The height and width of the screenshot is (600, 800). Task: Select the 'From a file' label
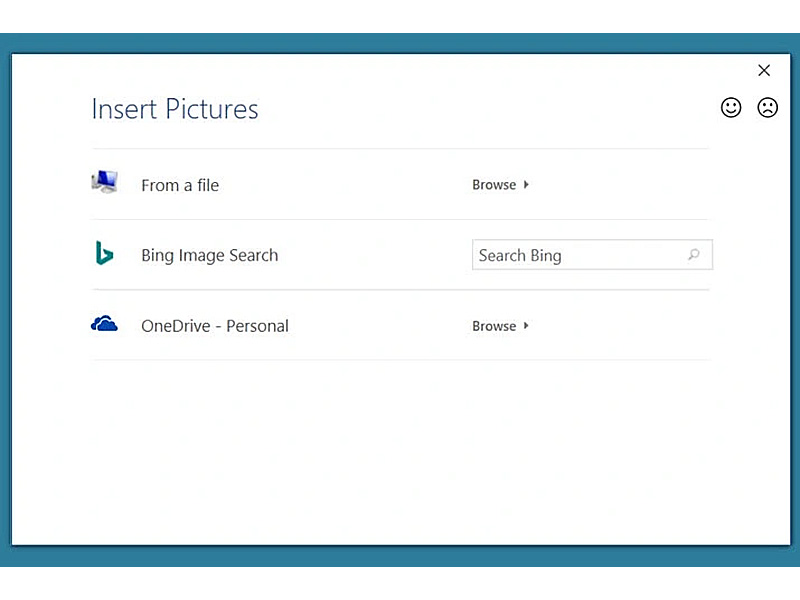[x=180, y=185]
